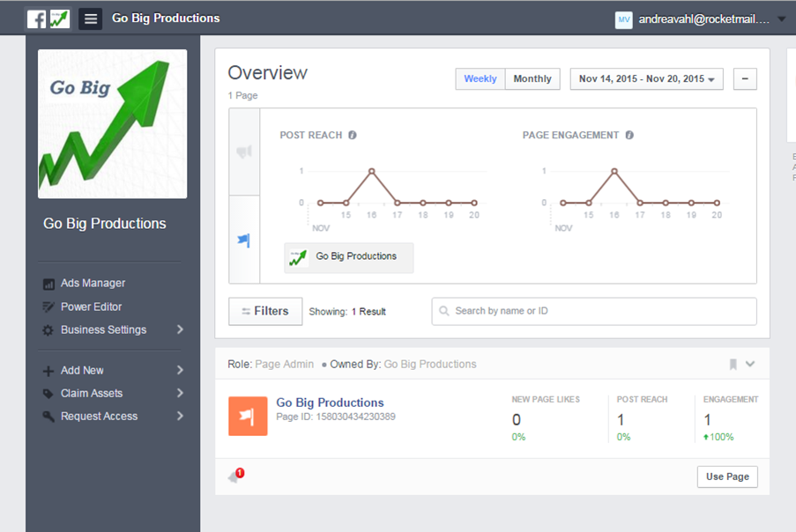The height and width of the screenshot is (532, 796).
Task: Click the notification megaphone with badge
Action: (x=236, y=476)
